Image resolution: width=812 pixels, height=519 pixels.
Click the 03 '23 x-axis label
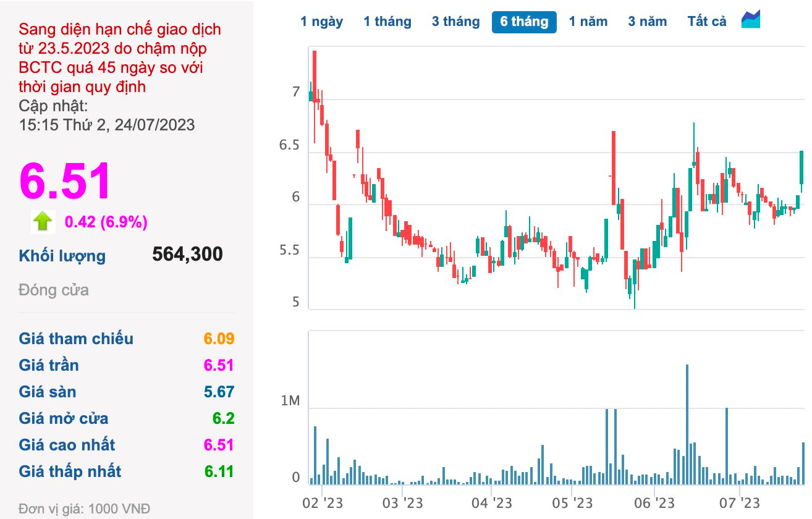[403, 503]
